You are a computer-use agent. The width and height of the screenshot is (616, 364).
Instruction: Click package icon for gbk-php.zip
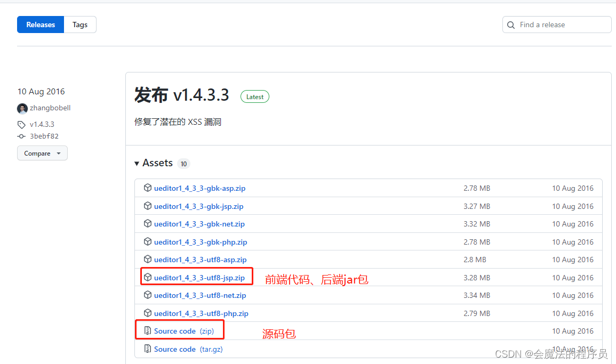pos(148,241)
